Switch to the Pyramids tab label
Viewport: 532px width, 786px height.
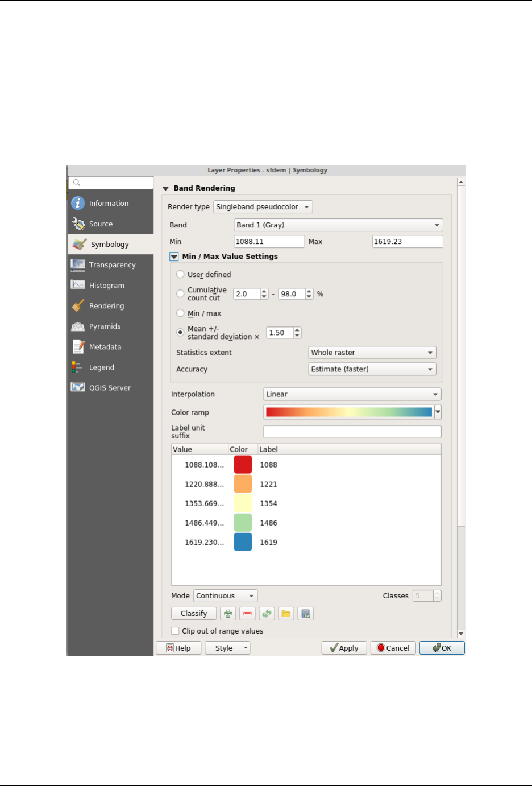105,326
